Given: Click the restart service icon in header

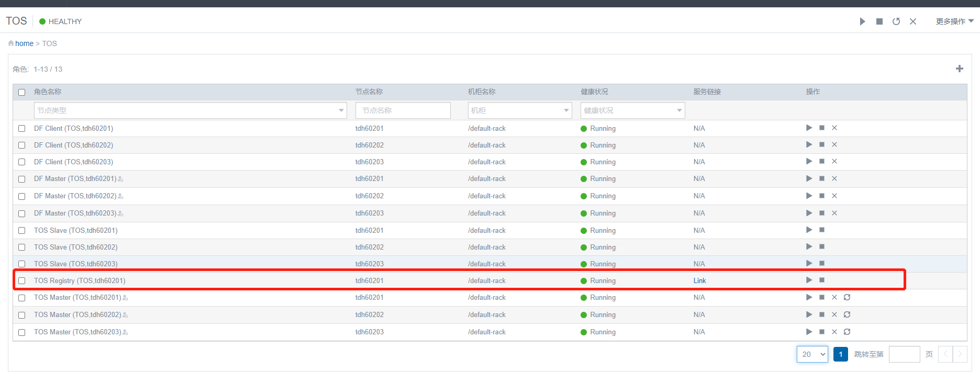Looking at the screenshot, I should (896, 21).
